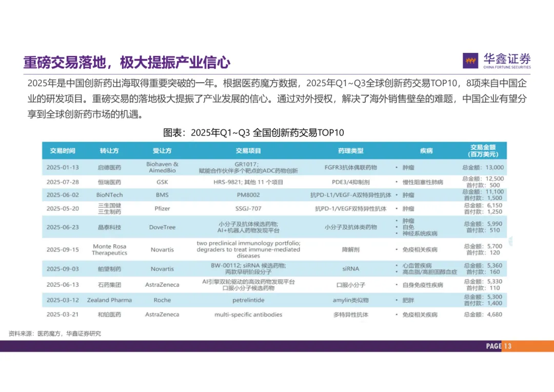This screenshot has width=554, height=392.
Task: Select the date cell 2025-09-03
Action: (x=63, y=269)
